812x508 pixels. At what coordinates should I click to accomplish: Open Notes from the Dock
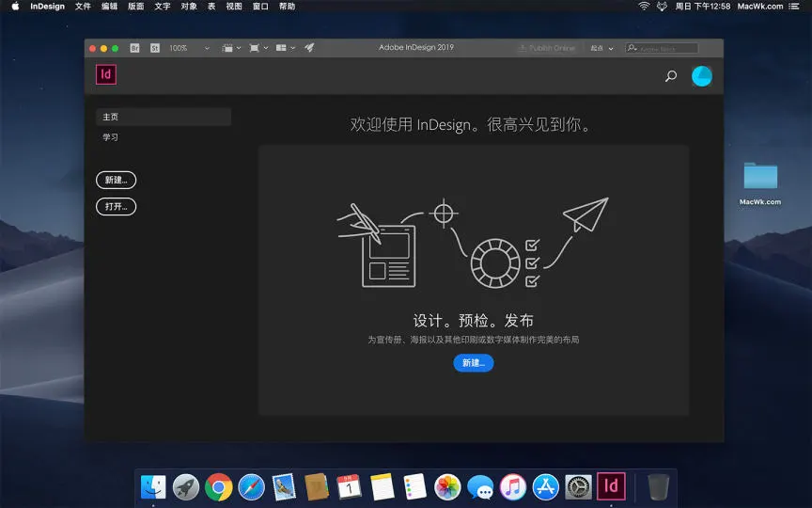(383, 487)
